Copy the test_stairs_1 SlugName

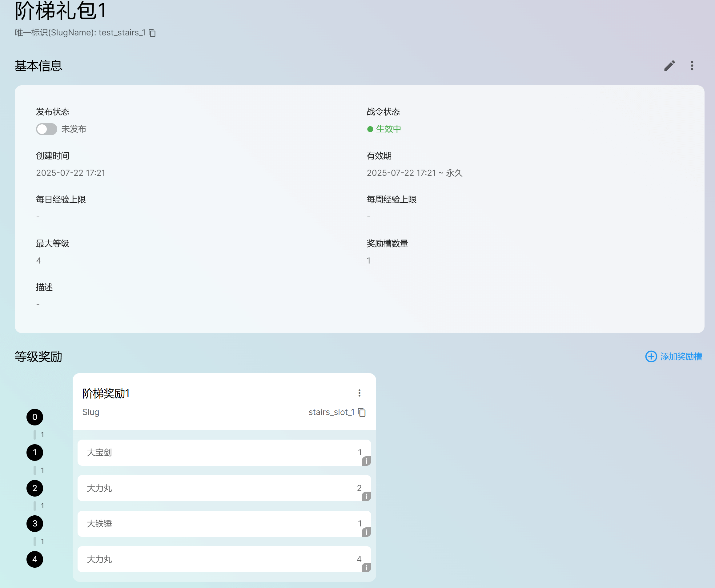(152, 33)
